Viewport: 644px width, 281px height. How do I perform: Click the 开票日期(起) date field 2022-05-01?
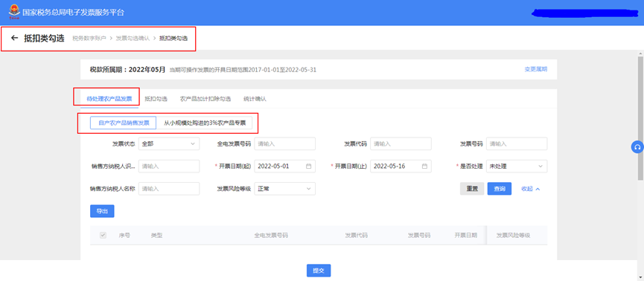click(x=284, y=166)
